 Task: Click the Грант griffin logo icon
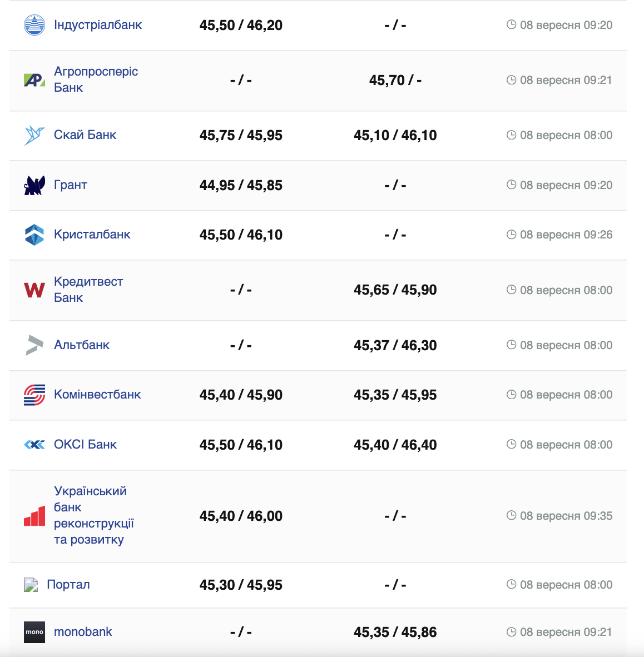(x=34, y=185)
